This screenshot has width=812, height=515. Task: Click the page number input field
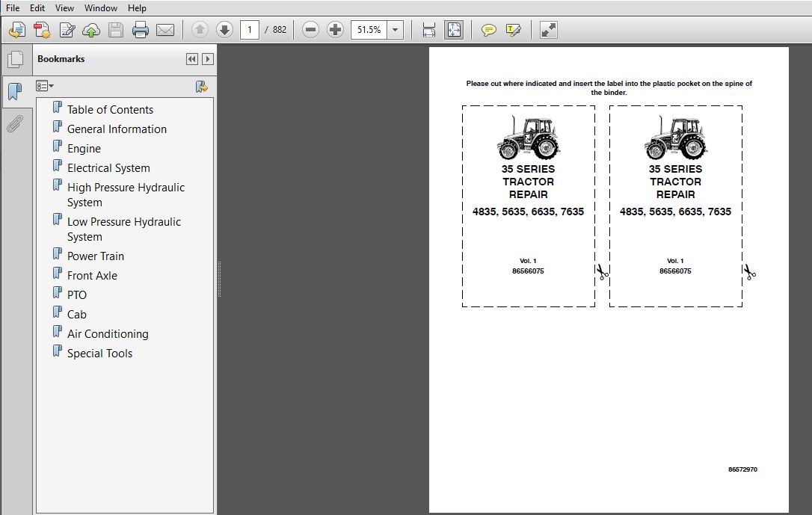coord(250,30)
